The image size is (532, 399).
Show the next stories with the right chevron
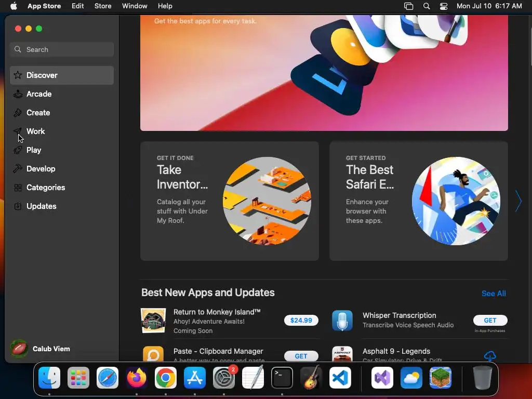point(518,201)
